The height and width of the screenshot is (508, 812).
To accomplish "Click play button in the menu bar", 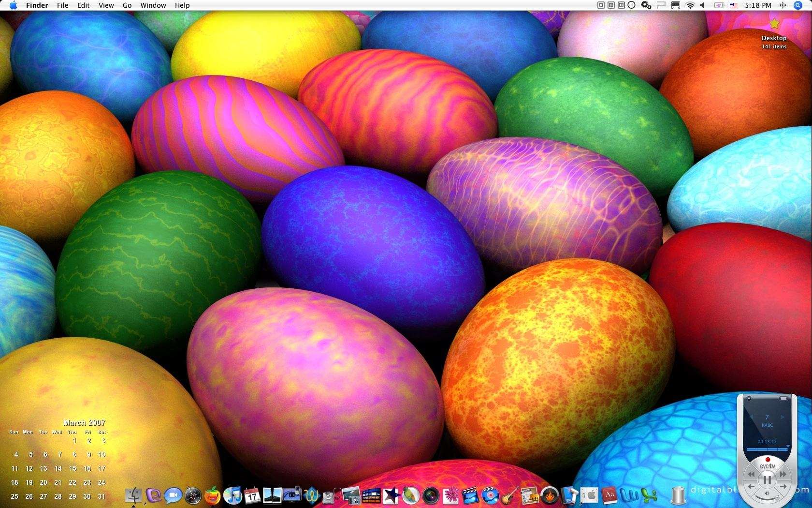I will (x=611, y=5).
